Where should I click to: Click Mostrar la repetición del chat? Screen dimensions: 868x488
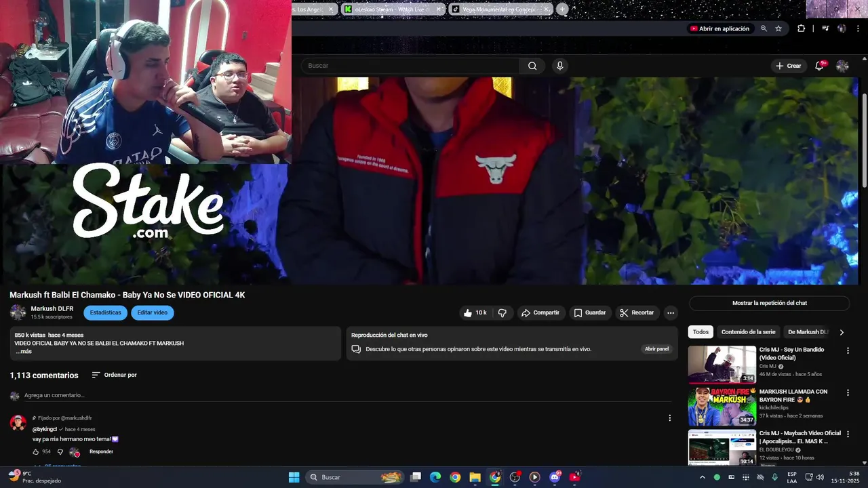[770, 303]
